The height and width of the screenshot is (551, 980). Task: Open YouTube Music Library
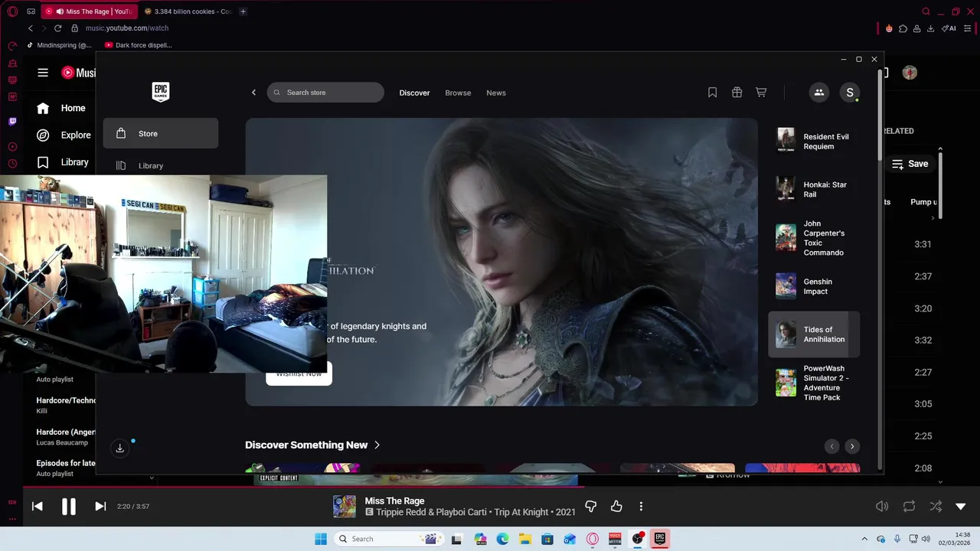click(x=64, y=162)
